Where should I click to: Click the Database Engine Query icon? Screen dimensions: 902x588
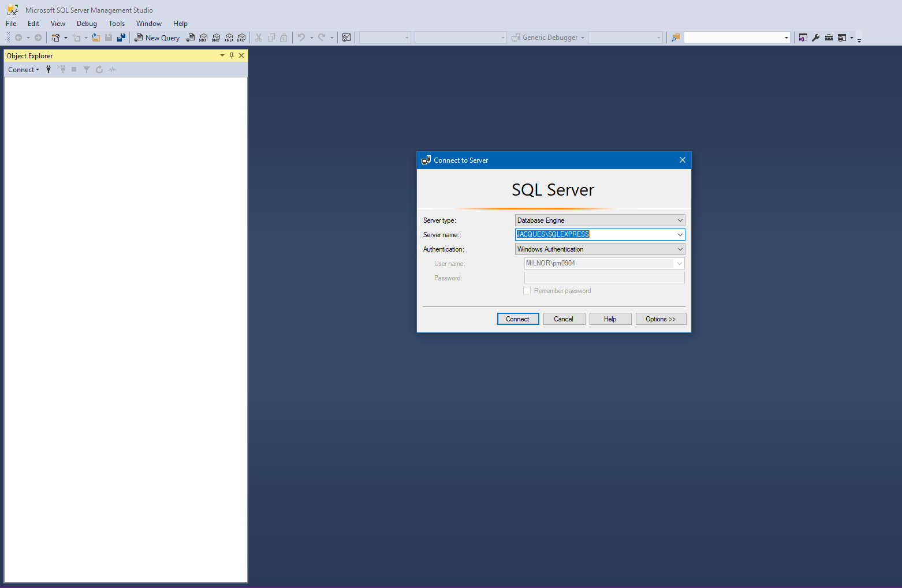point(191,38)
